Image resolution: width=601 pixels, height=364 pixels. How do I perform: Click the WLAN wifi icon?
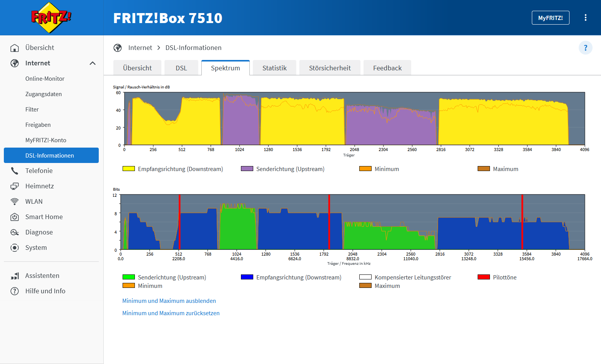[x=15, y=201]
